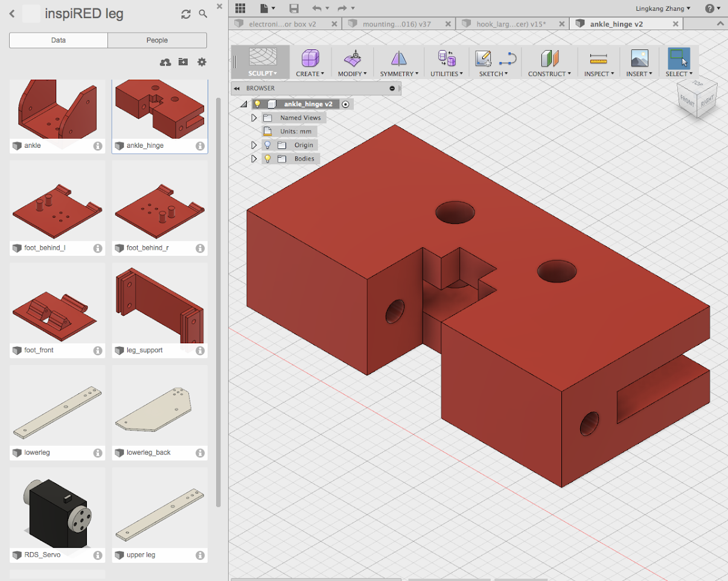Click the sketch line-arc tool icon
The height and width of the screenshot is (581, 728).
click(508, 59)
